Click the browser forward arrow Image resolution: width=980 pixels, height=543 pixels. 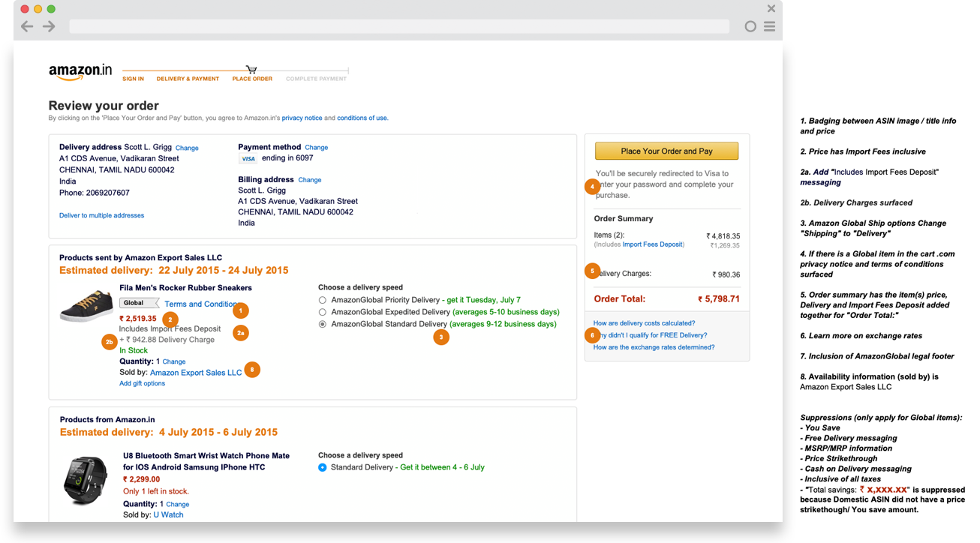coord(49,26)
